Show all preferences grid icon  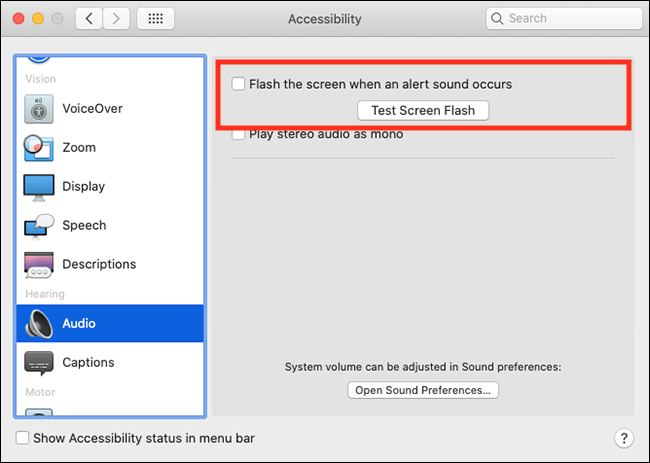155,19
